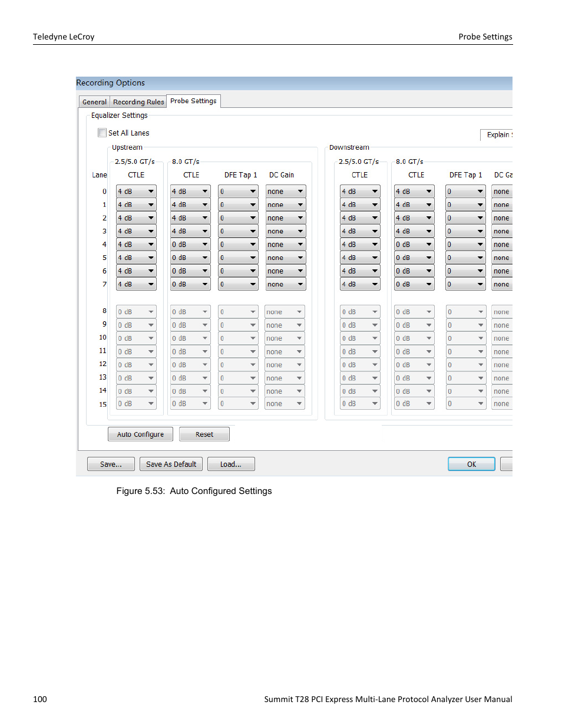Open Upstream DC Gain dropdown for lane 1
The image size is (562, 728).
(286, 205)
